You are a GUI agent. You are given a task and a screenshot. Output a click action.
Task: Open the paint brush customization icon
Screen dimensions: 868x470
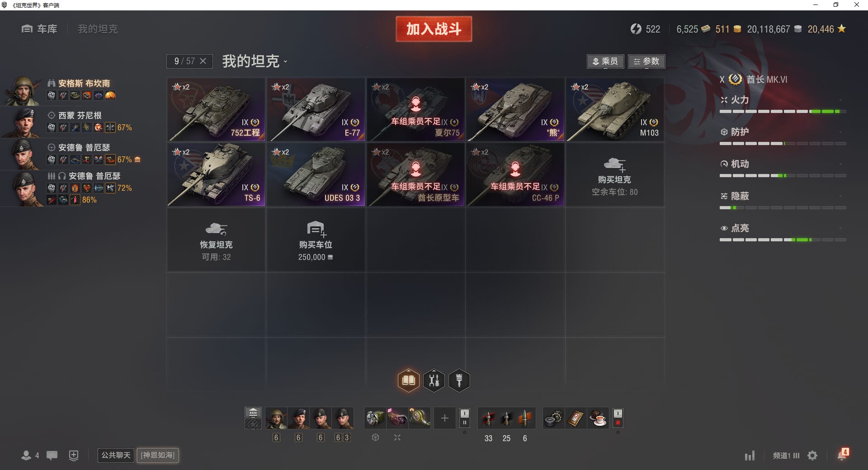click(x=459, y=381)
